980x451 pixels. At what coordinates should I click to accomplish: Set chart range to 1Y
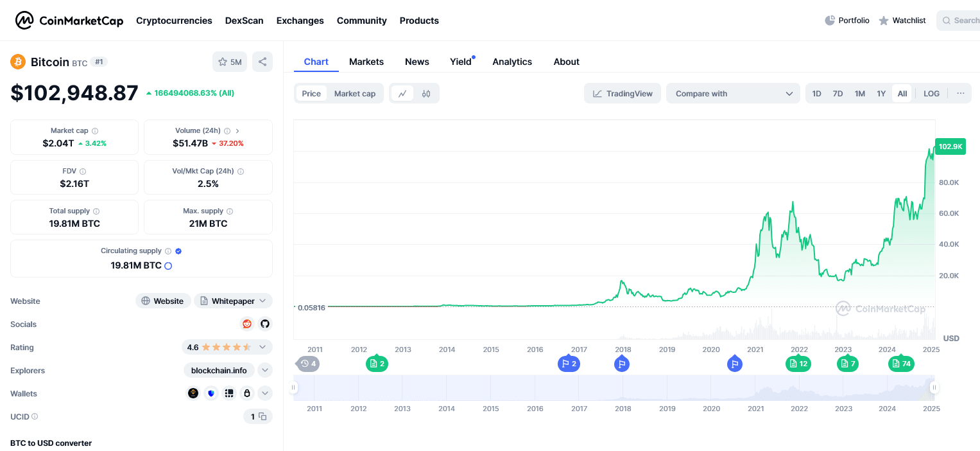[x=881, y=93]
